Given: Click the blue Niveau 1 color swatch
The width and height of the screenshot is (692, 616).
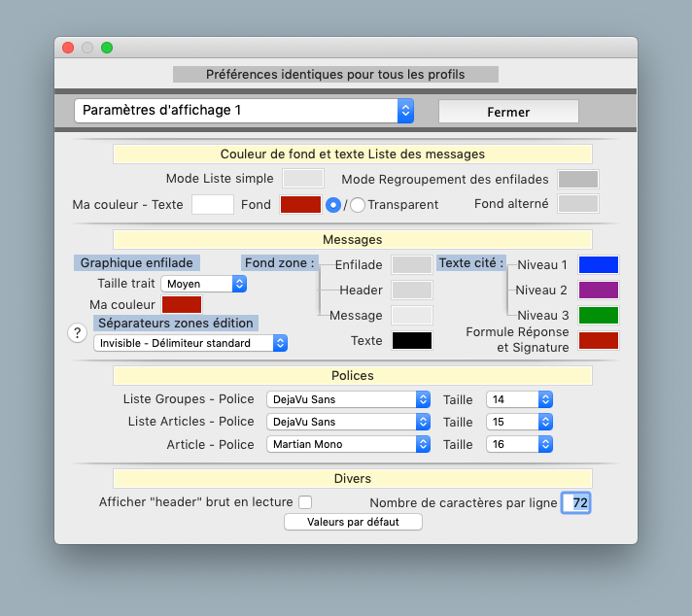Looking at the screenshot, I should point(599,265).
